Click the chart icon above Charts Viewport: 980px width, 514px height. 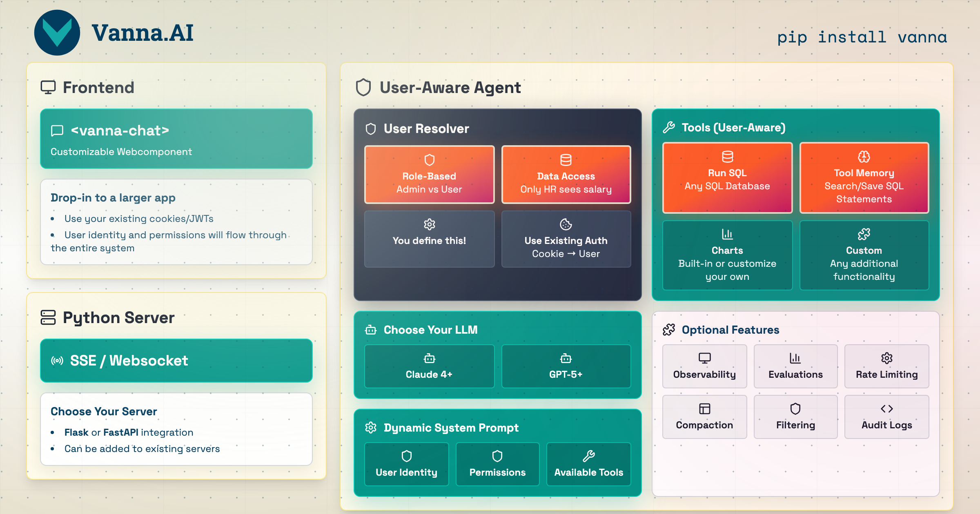[x=727, y=234]
